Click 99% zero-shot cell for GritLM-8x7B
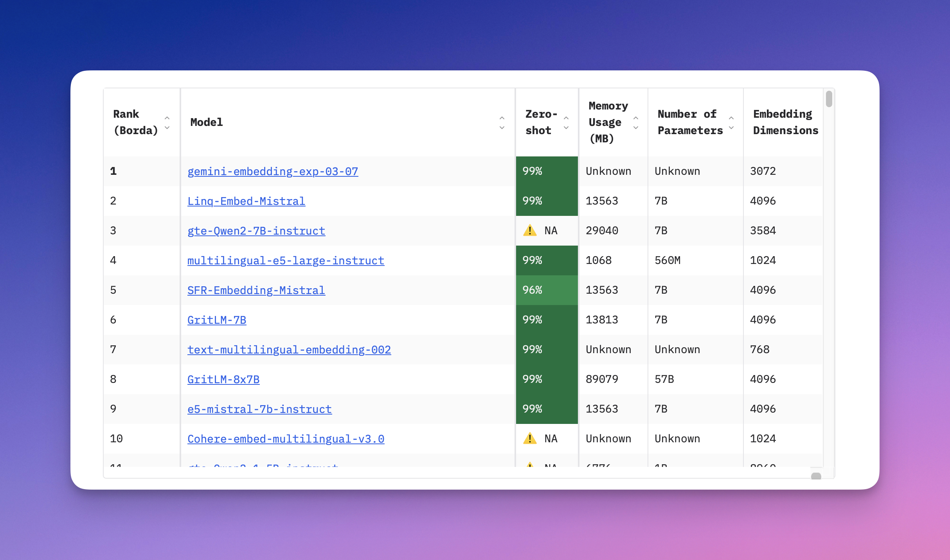 547,379
